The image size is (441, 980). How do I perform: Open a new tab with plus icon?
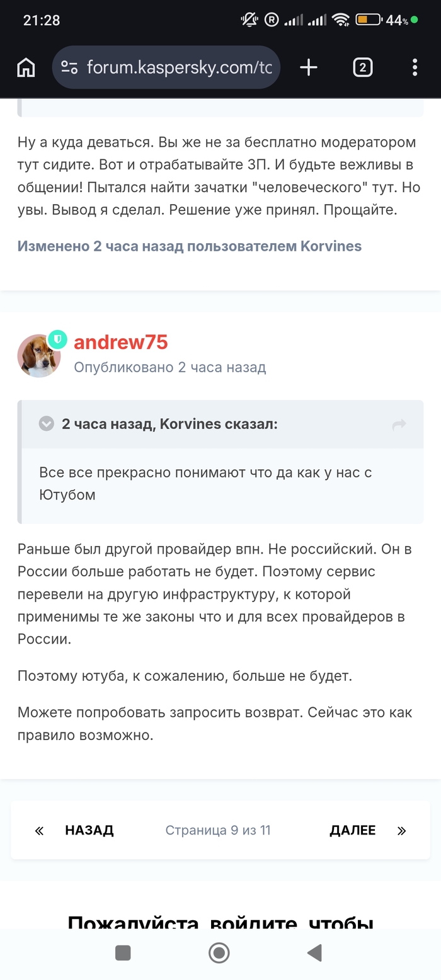point(308,67)
